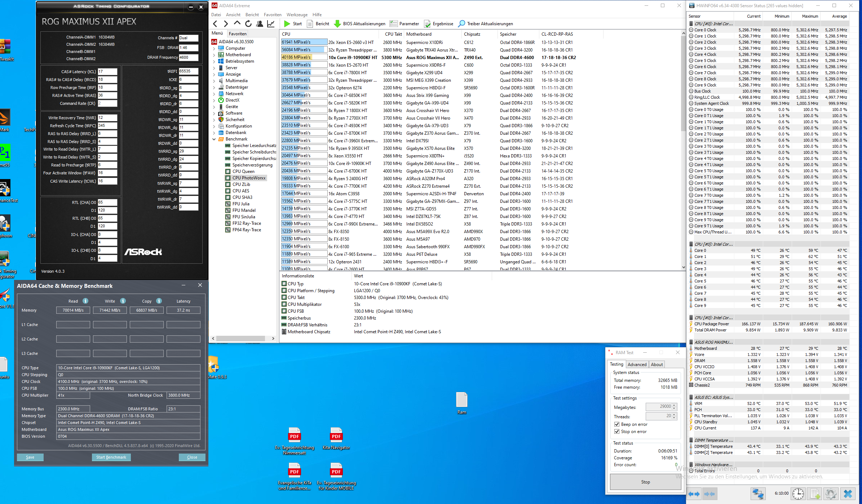Screen dimensions: 862x504
Task: Click the Megabytes input field
Action: pos(658,407)
